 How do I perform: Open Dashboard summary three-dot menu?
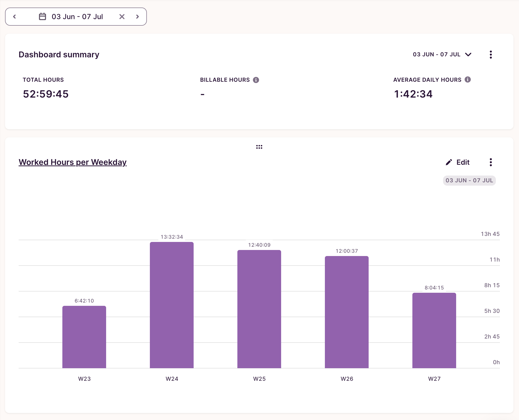coord(491,55)
